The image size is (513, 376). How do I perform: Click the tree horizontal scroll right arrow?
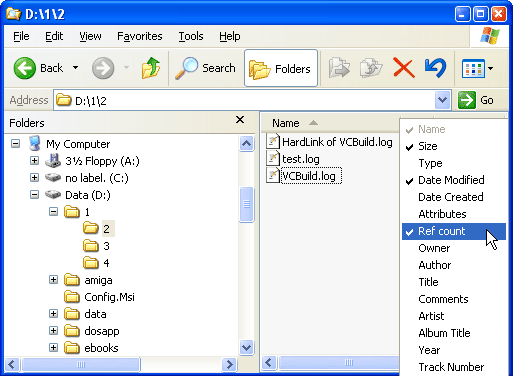coord(229,364)
